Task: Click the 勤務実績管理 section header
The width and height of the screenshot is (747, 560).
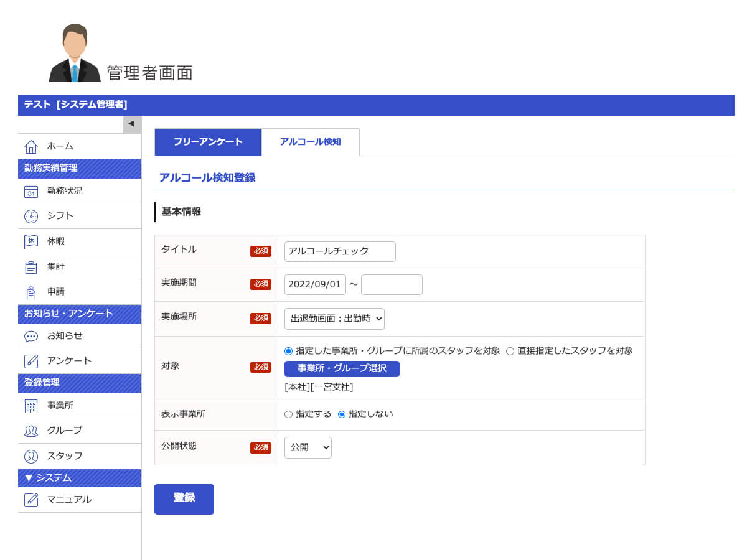Action: pos(80,169)
